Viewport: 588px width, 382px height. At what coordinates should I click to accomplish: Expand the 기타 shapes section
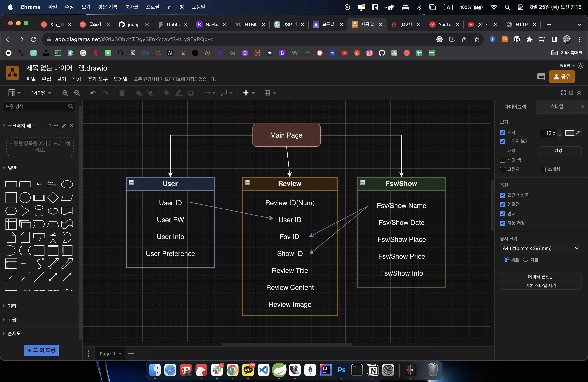pos(12,306)
